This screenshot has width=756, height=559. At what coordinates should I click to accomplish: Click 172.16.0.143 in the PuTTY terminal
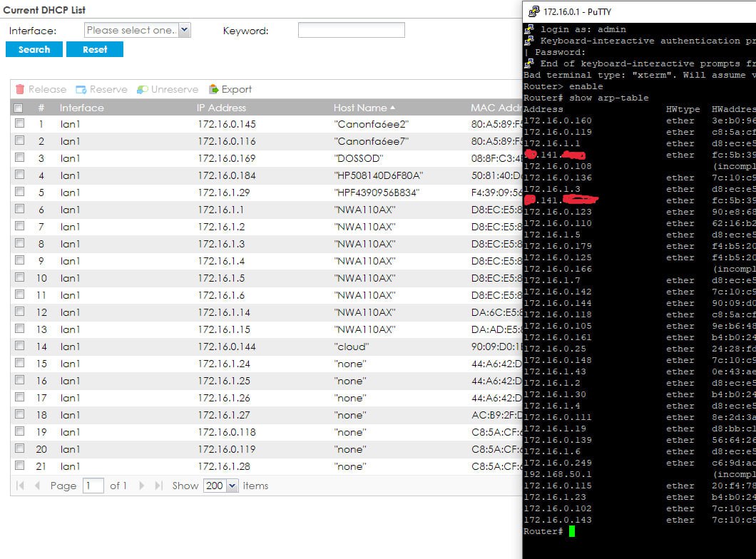click(x=557, y=520)
